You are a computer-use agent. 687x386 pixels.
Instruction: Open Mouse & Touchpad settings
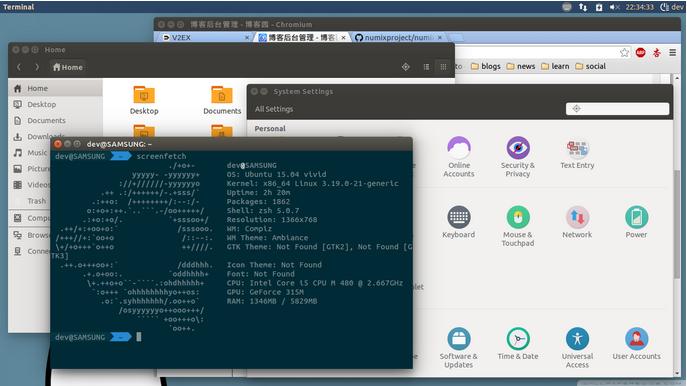(518, 226)
